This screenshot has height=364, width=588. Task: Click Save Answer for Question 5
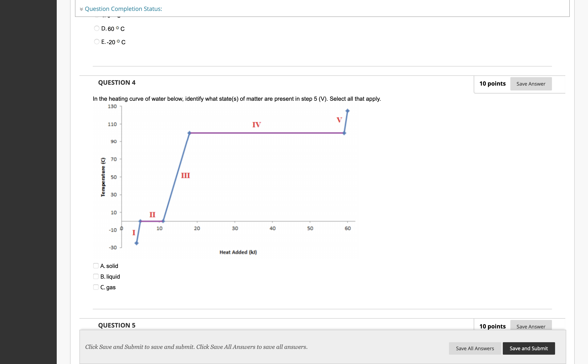click(x=531, y=326)
